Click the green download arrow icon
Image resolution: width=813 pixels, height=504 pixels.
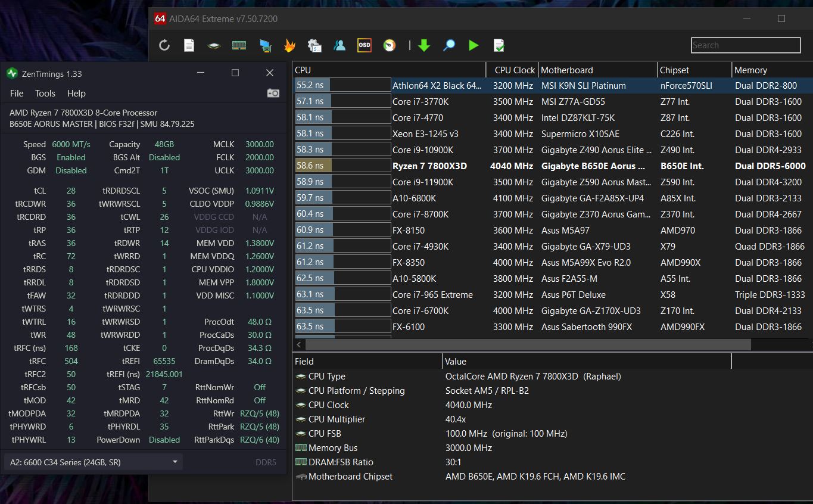424,45
